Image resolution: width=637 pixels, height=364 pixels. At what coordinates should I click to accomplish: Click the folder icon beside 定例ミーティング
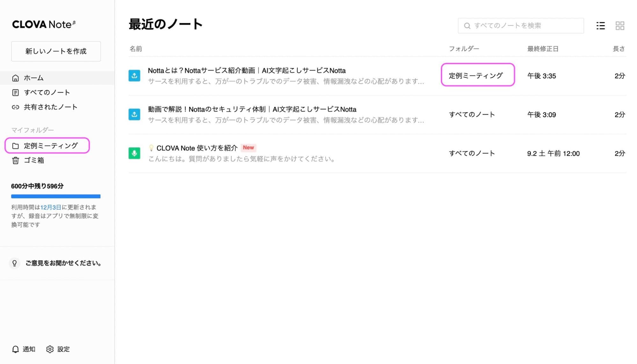(15, 146)
